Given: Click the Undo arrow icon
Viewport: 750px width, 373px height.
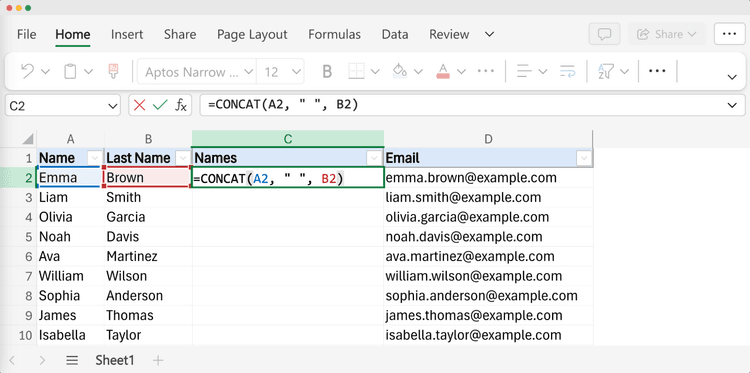Looking at the screenshot, I should (28, 72).
